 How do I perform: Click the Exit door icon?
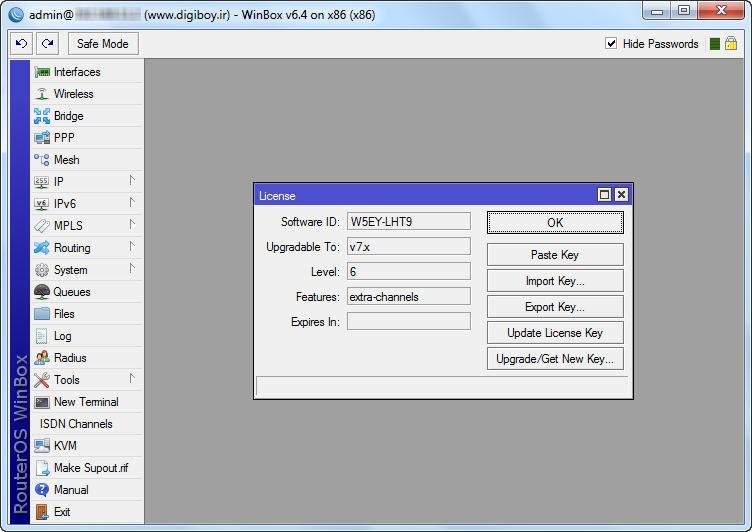click(x=42, y=512)
